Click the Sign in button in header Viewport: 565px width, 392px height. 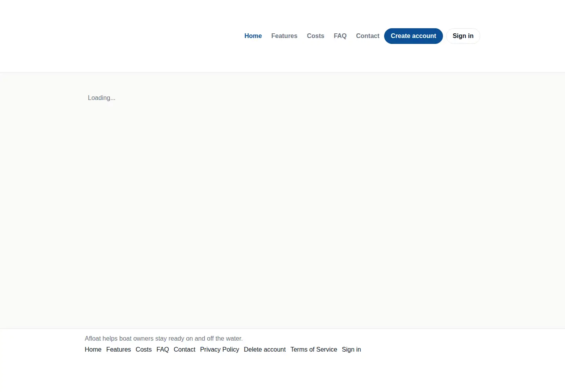pyautogui.click(x=463, y=36)
